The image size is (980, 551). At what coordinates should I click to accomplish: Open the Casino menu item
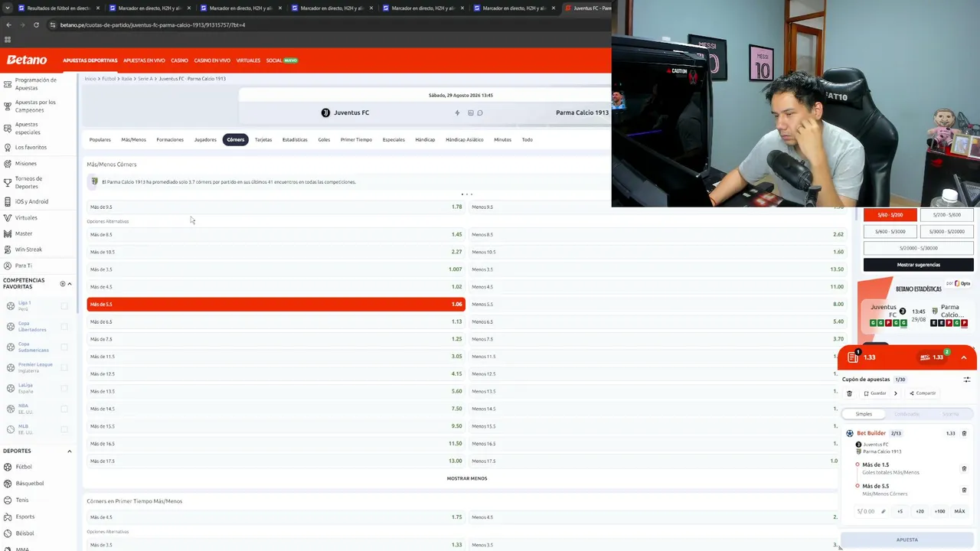[x=179, y=60]
